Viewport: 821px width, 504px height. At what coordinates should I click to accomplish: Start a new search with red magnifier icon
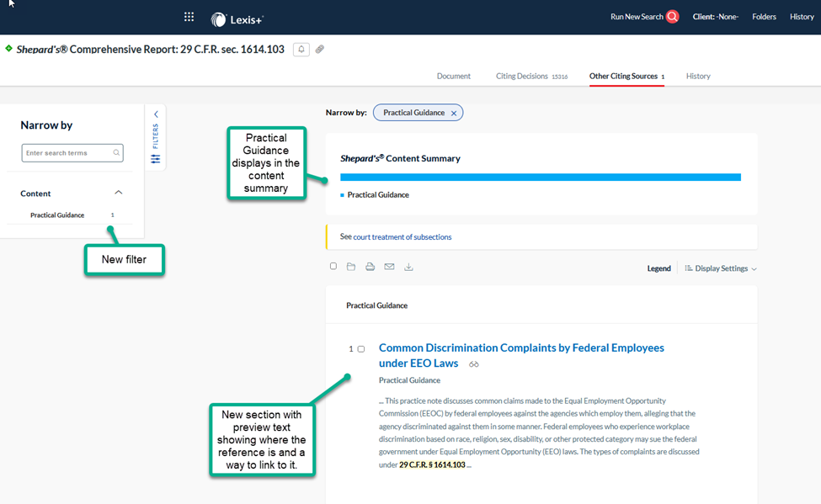[x=672, y=17]
